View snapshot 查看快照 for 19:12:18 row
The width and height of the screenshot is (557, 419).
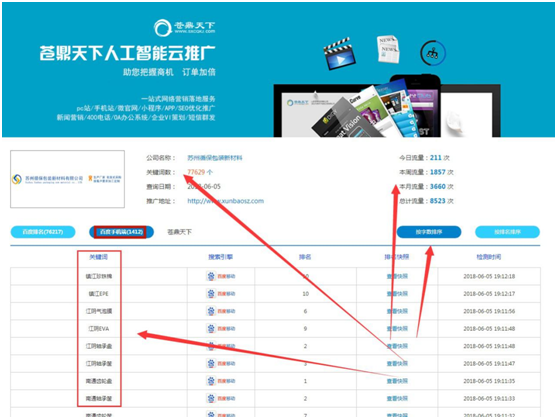tap(397, 276)
